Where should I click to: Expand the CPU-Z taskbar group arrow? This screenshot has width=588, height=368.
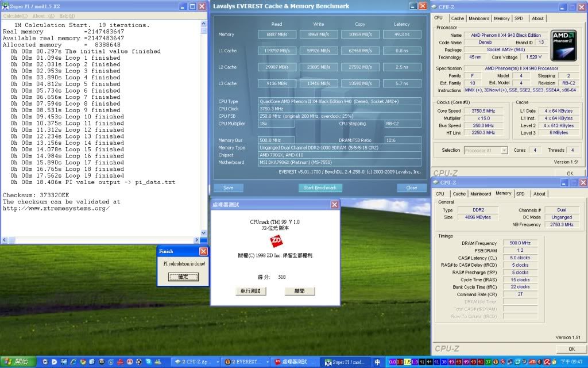click(x=218, y=362)
